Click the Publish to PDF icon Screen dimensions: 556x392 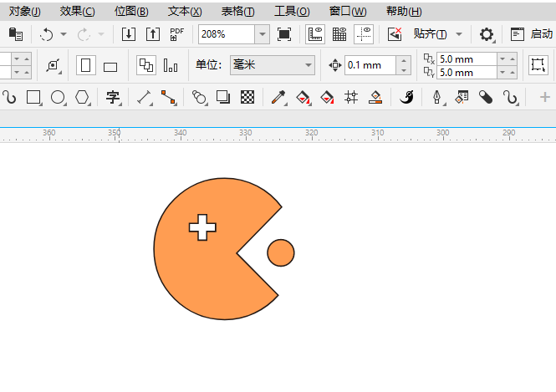[x=176, y=34]
